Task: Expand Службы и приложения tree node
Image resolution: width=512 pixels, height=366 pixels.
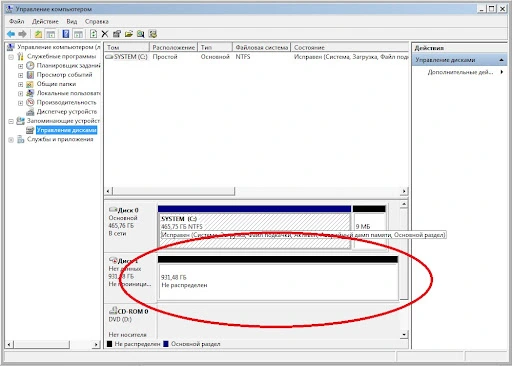Action: pyautogui.click(x=11, y=140)
